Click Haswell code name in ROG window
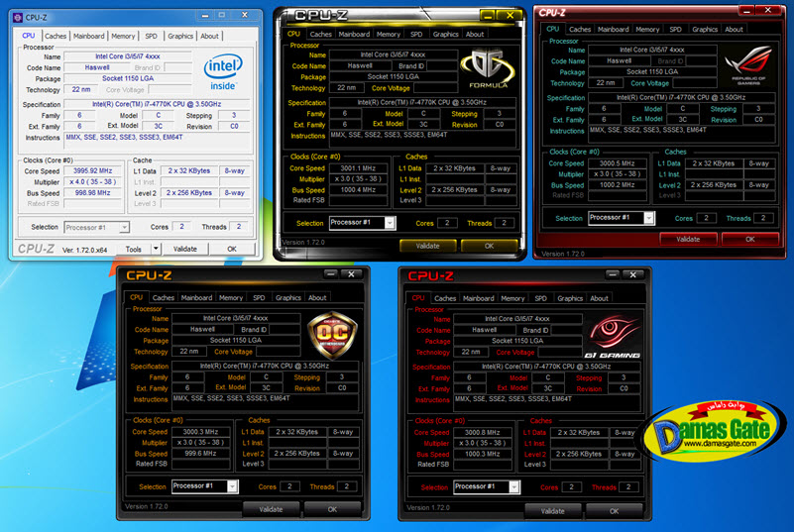The width and height of the screenshot is (794, 532). coord(620,60)
